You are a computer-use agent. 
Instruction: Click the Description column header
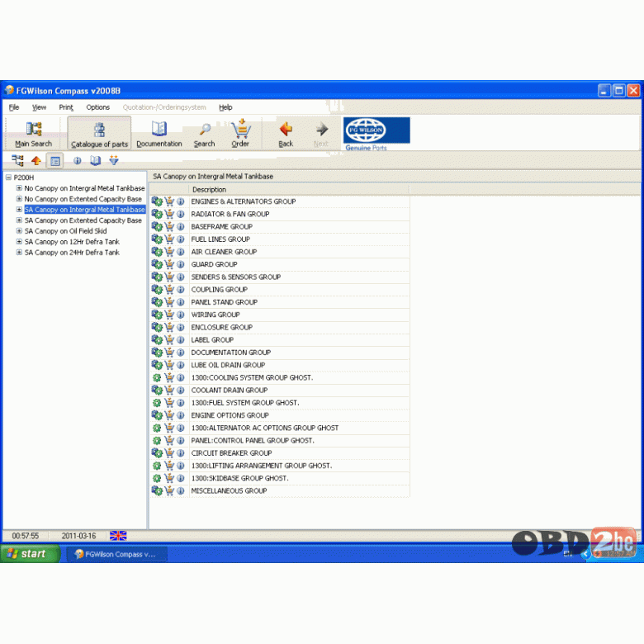(x=299, y=189)
